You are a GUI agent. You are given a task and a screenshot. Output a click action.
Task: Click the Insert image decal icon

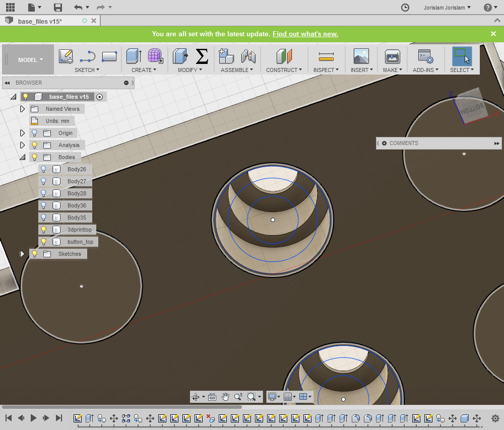pyautogui.click(x=361, y=56)
